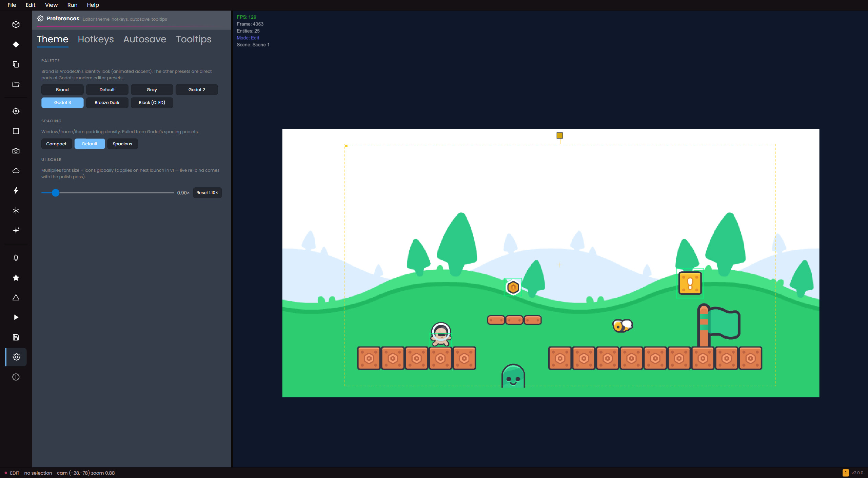
Task: Open the copy/duplicate pages sidebar icon
Action: (x=16, y=64)
